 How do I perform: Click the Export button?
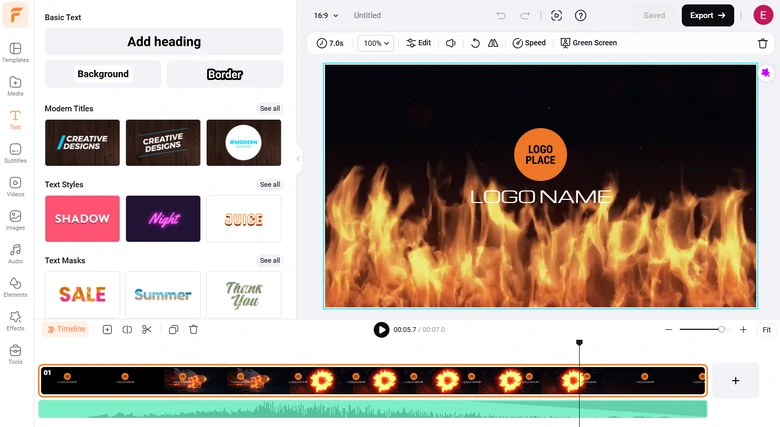point(707,15)
